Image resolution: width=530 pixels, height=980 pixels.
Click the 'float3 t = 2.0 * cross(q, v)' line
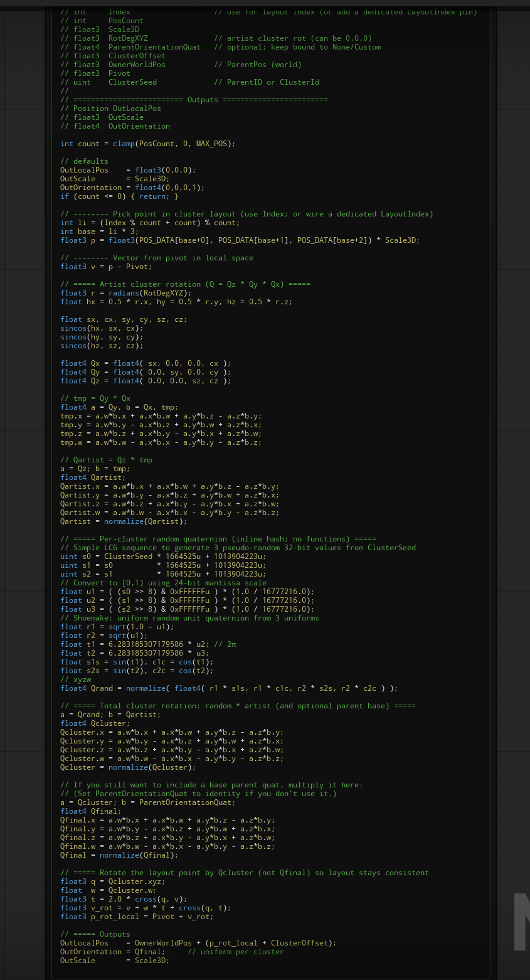pyautogui.click(x=124, y=899)
